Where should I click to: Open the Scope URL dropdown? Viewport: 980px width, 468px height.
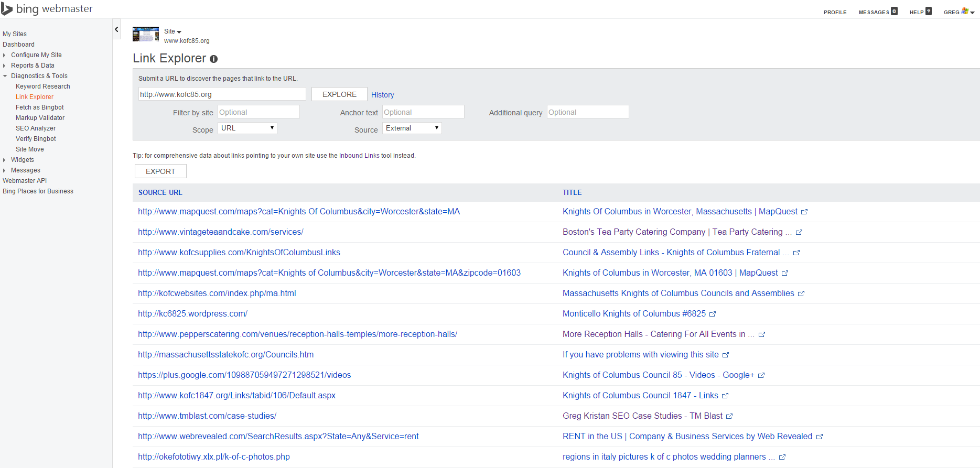tap(247, 128)
